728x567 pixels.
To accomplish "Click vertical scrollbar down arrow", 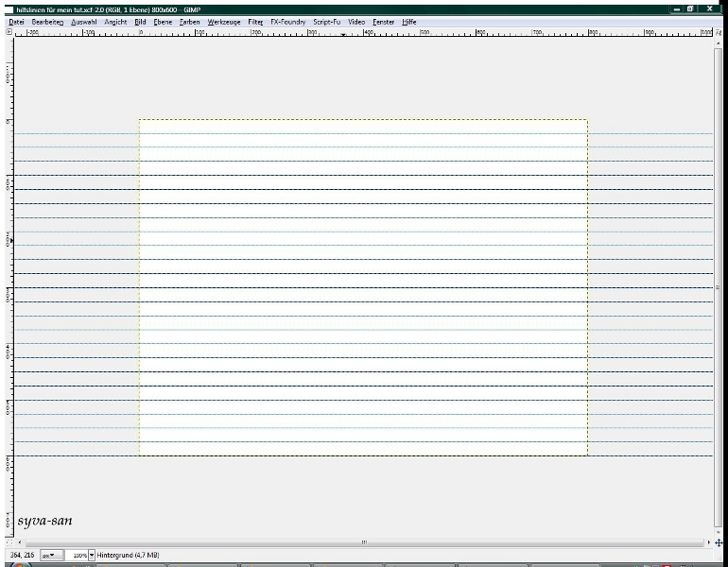I will [x=719, y=533].
